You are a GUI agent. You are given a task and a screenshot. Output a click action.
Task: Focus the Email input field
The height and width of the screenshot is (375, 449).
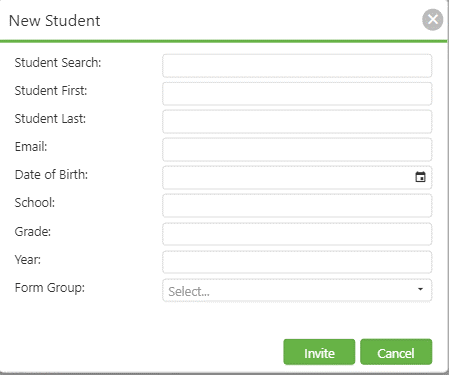[x=297, y=150]
